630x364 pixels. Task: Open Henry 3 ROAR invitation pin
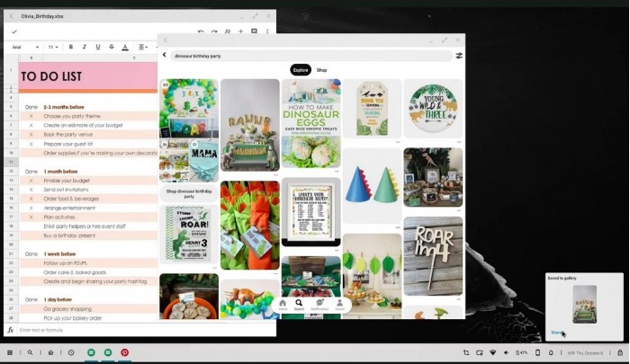189,234
